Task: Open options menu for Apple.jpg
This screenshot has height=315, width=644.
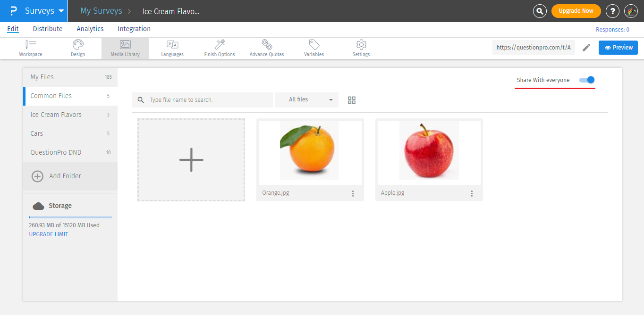Action: [472, 193]
